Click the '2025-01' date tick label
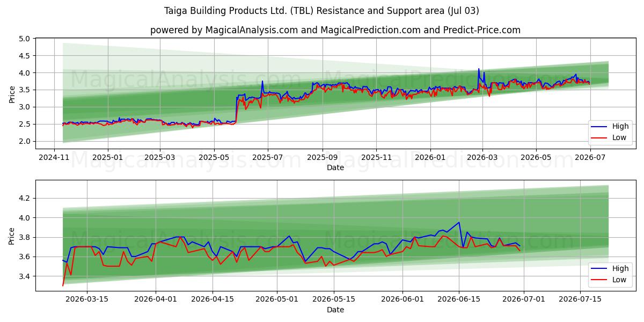644x322 pixels. click(x=108, y=157)
